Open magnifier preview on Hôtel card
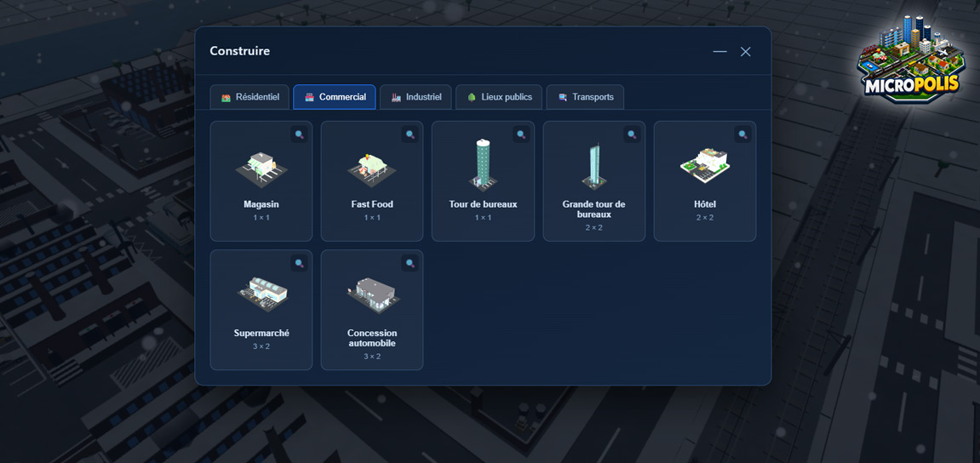 (x=742, y=134)
